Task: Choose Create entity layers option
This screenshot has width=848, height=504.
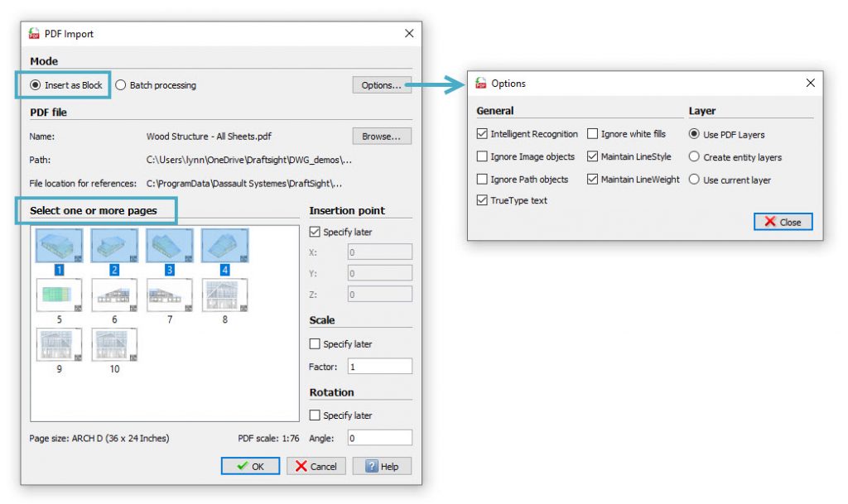Action: pos(694,156)
